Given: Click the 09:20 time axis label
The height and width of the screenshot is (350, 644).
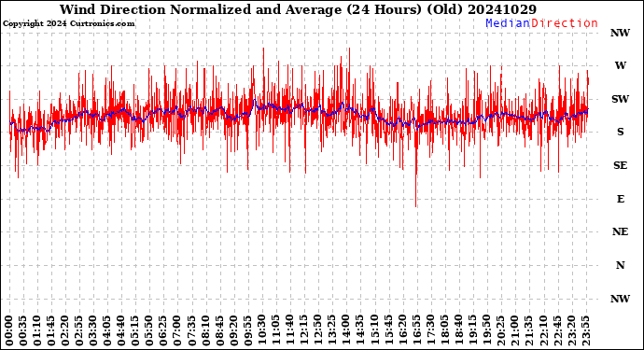Looking at the screenshot, I should [233, 330].
